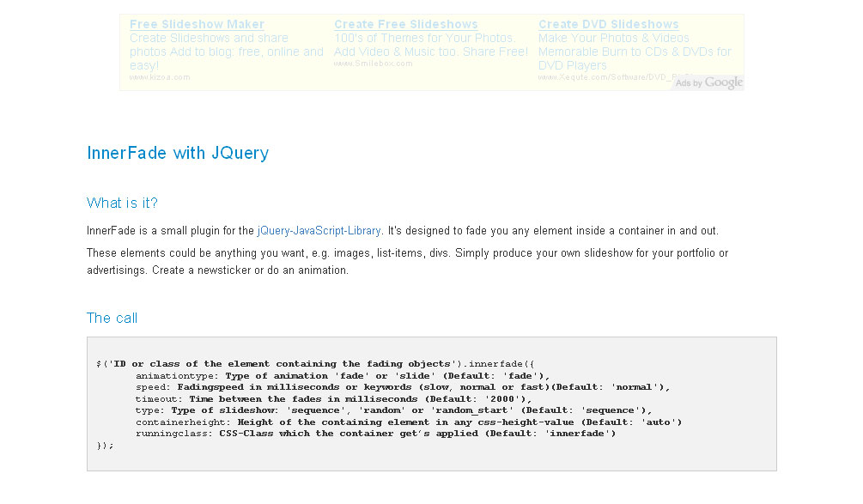Screen dimensions: 863x504
Task: Click the www.Smilebox.com ad URL
Action: [373, 64]
